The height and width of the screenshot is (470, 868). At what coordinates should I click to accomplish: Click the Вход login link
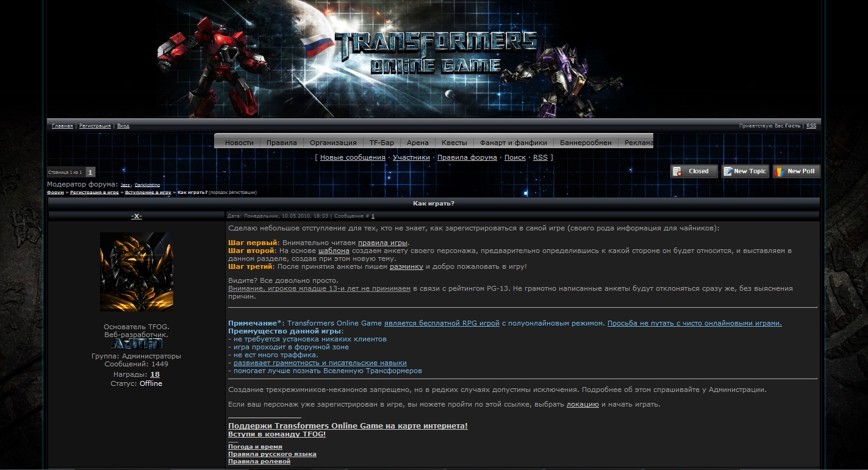123,126
